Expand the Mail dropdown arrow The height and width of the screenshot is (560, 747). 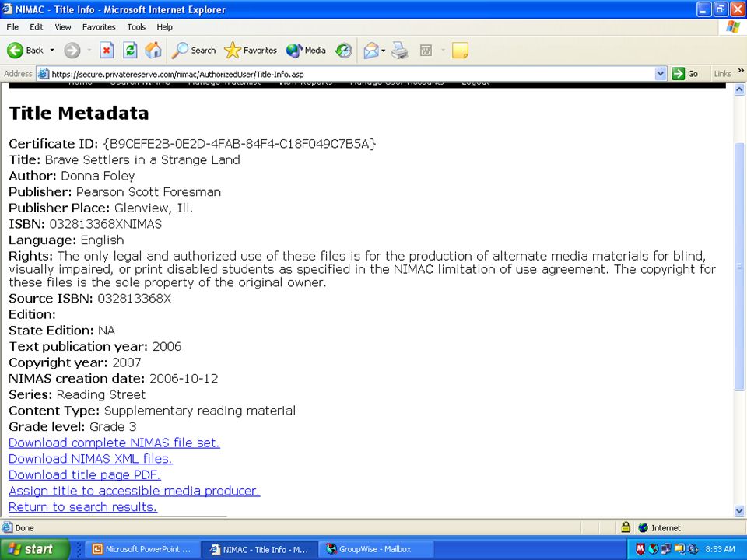point(383,50)
